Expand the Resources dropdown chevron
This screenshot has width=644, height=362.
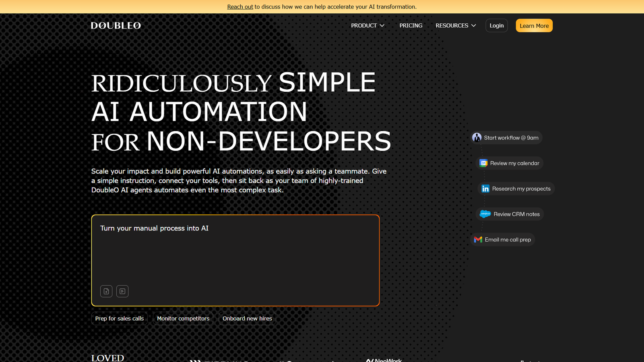coord(474,25)
